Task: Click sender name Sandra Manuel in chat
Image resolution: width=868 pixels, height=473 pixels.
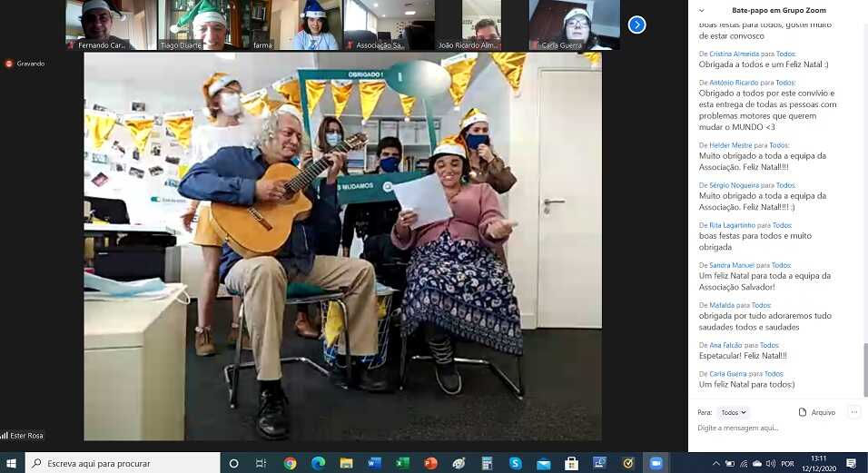Action: click(732, 265)
